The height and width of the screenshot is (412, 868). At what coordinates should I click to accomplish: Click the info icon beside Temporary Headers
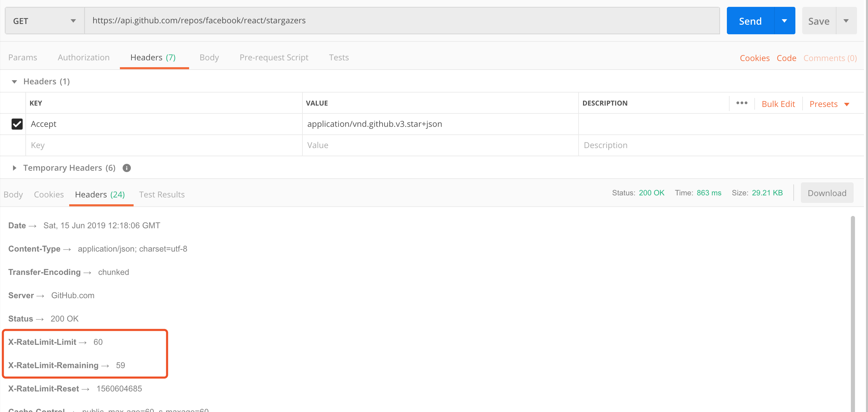point(126,168)
